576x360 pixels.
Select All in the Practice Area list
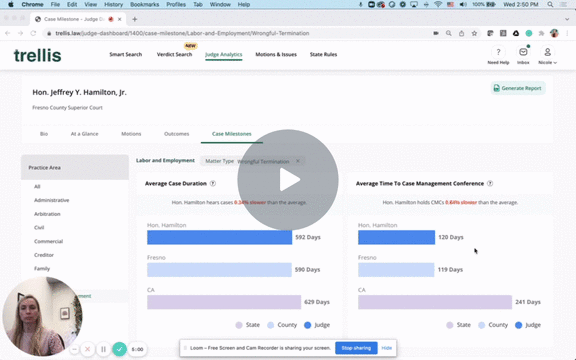pyautogui.click(x=37, y=187)
